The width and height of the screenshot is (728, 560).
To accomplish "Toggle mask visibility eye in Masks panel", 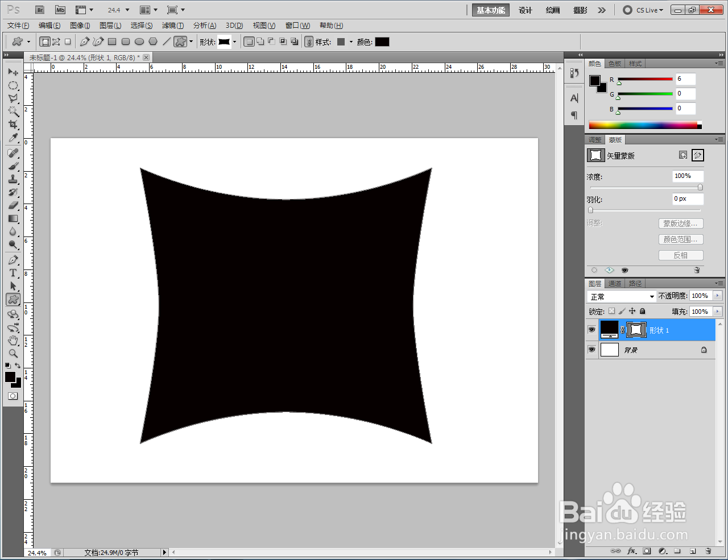I will 624,270.
